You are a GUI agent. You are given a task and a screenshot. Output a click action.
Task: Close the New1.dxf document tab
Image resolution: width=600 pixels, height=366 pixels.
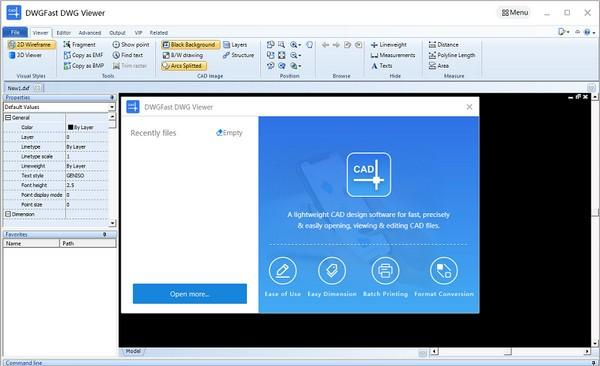coord(38,88)
